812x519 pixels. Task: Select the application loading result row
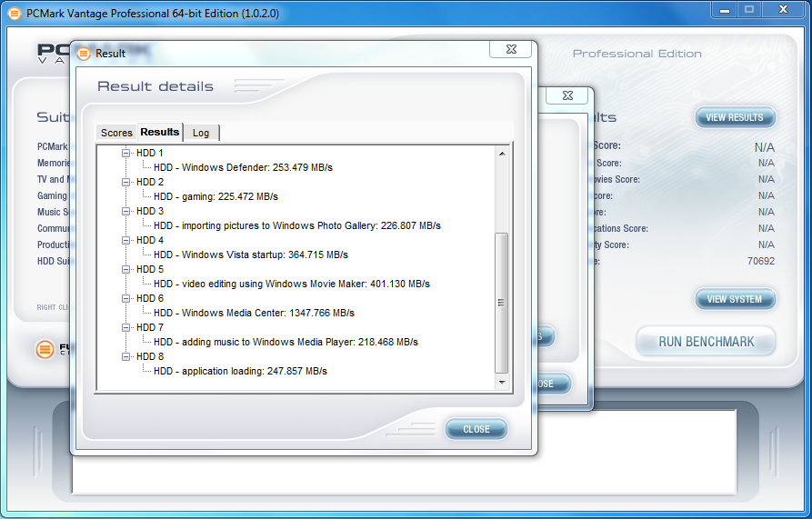pyautogui.click(x=240, y=371)
